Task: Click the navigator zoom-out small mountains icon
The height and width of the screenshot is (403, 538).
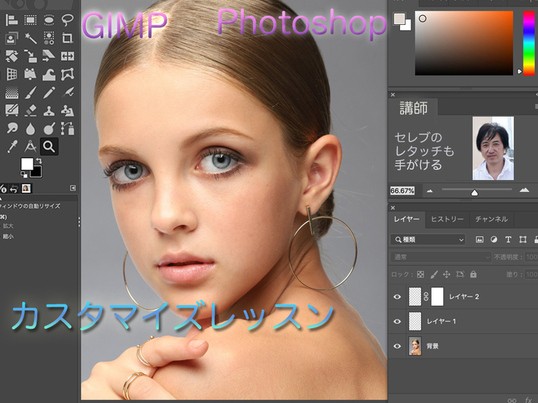Action: 430,191
